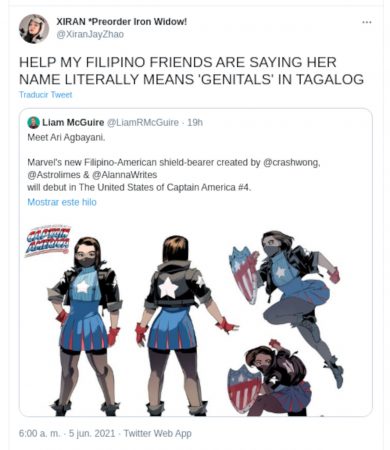Click the Captain America logo in image
Screen dimensions: 390x450
pyautogui.click(x=48, y=241)
